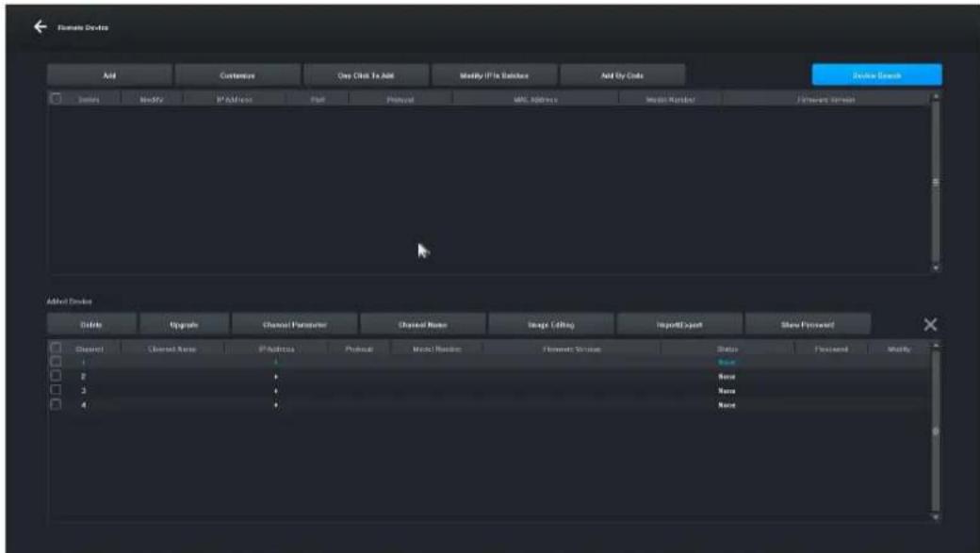Click the Show Password button
Image resolution: width=980 pixels, height=553 pixels.
tap(808, 325)
